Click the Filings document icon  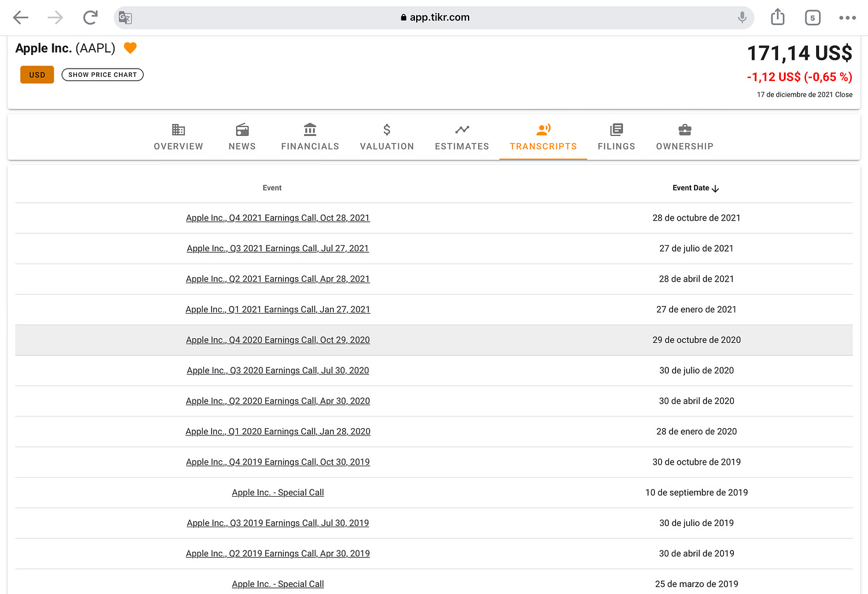[616, 129]
